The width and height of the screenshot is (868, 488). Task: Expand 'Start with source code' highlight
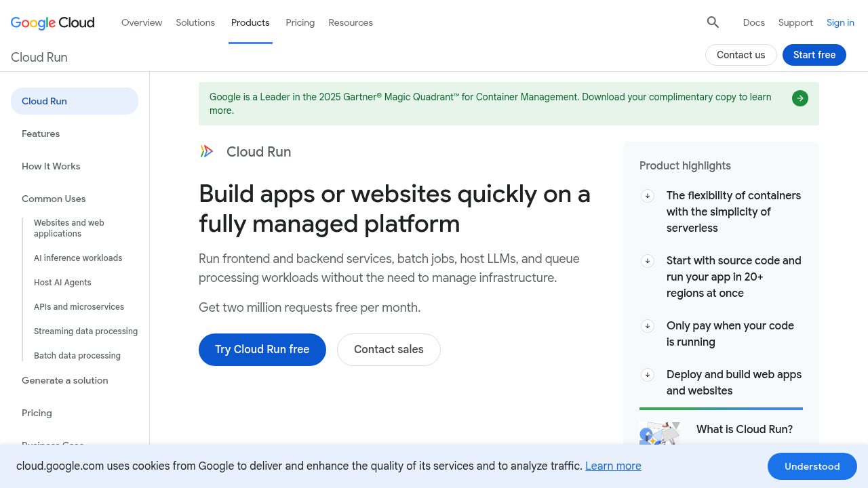(x=648, y=261)
